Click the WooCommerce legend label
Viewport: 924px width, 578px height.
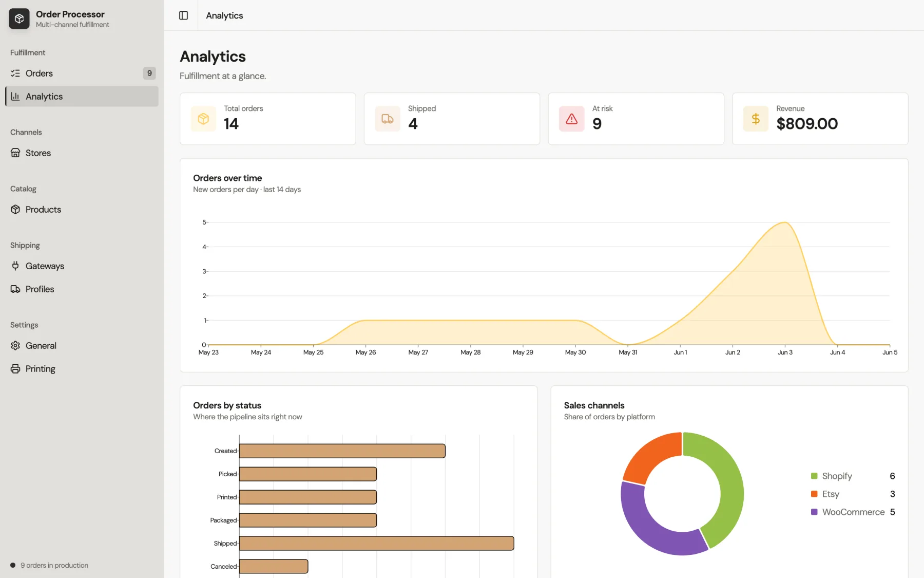853,512
